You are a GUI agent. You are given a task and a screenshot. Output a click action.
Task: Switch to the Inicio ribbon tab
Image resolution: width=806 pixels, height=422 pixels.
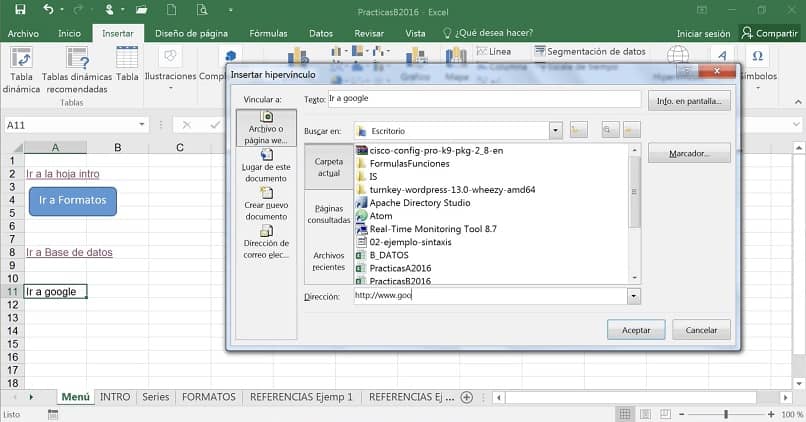click(69, 33)
